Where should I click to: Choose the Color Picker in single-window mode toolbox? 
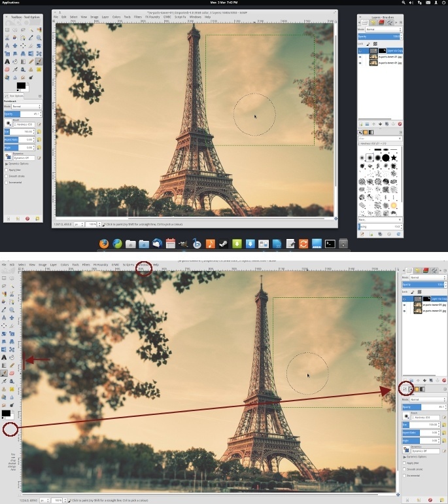click(x=4, y=310)
